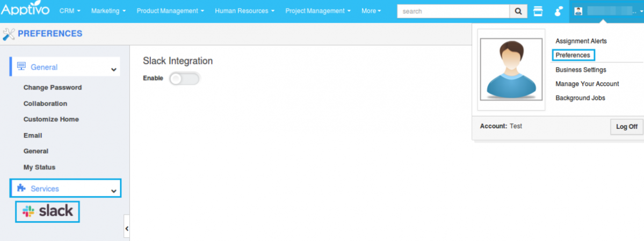The height and width of the screenshot is (241, 644).
Task: Open Customize Home preferences
Action: click(x=51, y=119)
